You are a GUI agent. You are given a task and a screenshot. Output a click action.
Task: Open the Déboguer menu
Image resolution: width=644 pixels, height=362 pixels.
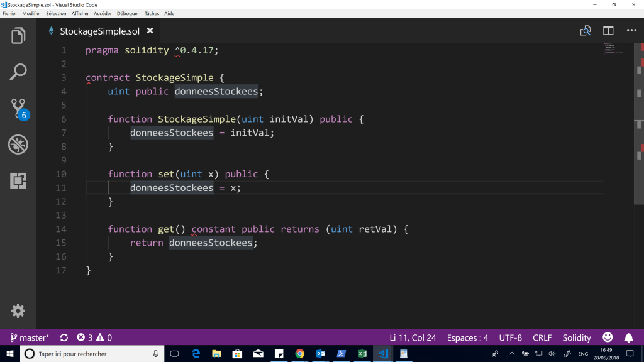click(128, 14)
